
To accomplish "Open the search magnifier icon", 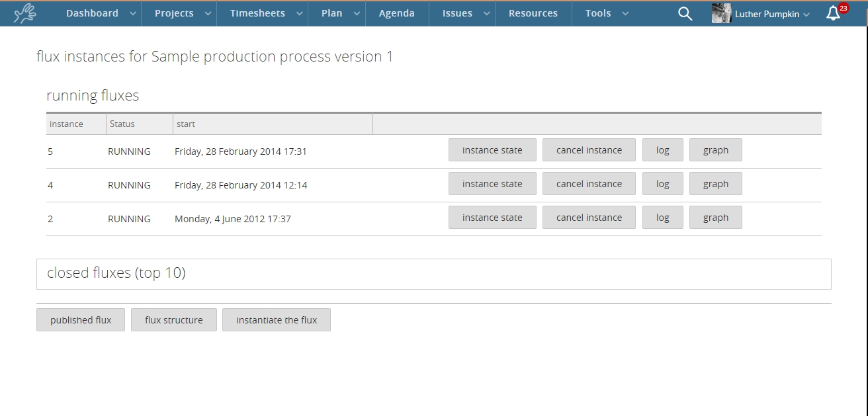I will point(685,13).
